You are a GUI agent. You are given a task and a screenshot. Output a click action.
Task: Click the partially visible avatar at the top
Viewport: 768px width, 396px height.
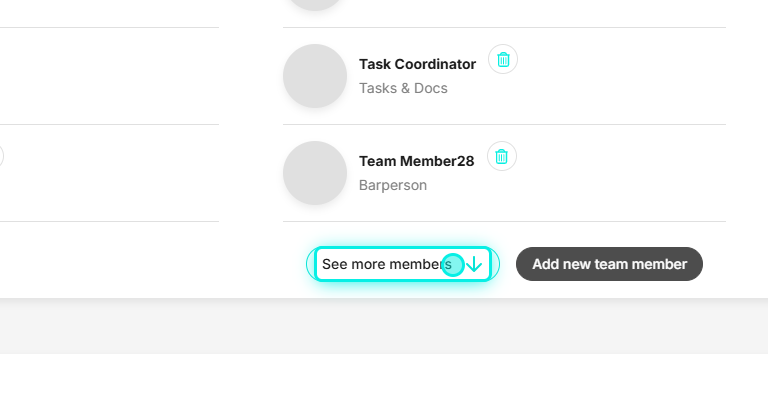(x=315, y=4)
